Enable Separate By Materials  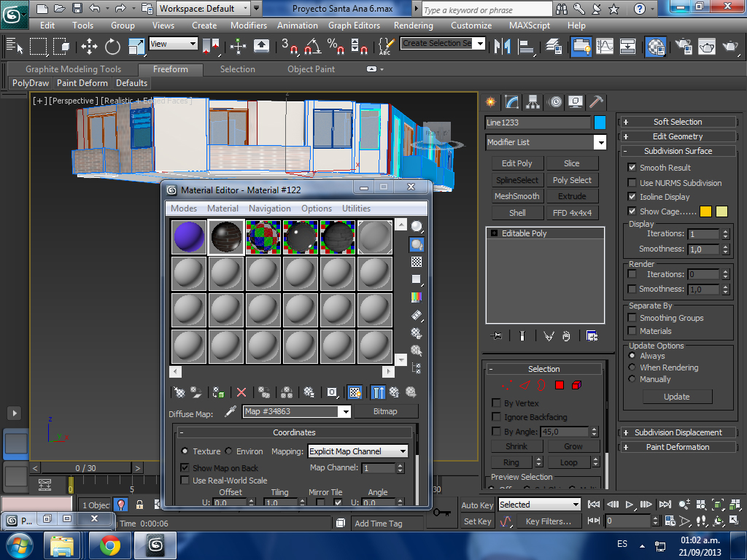click(x=632, y=331)
